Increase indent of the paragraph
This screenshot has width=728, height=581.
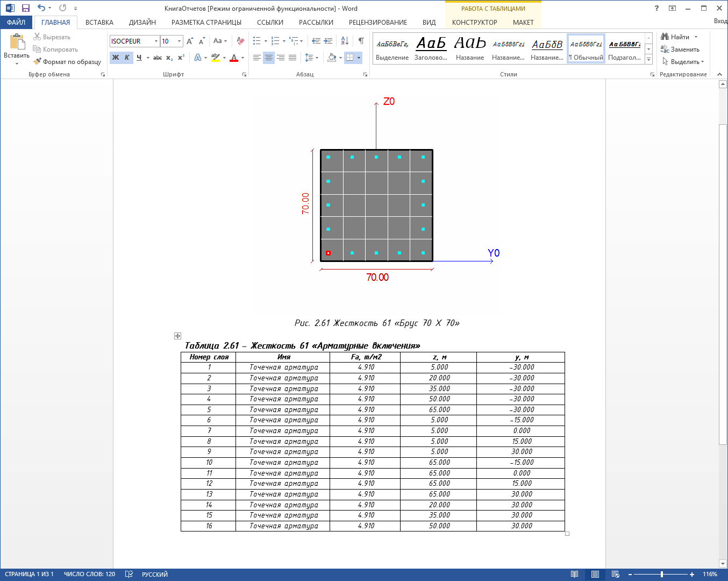tap(329, 41)
